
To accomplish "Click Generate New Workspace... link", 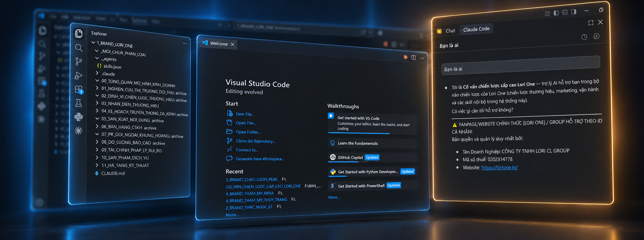I will [260, 159].
